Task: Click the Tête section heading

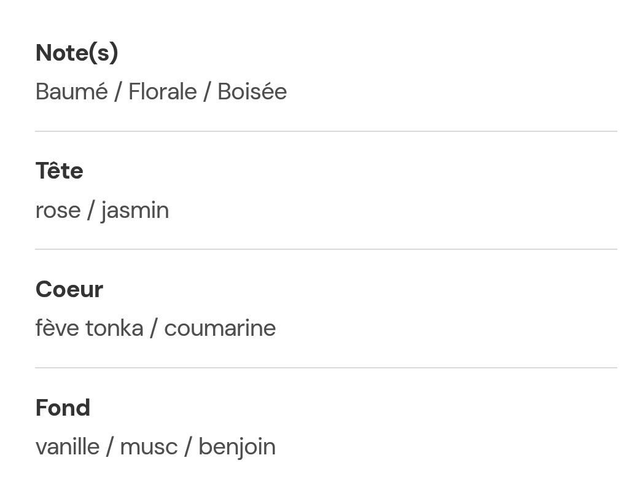Action: [x=59, y=171]
